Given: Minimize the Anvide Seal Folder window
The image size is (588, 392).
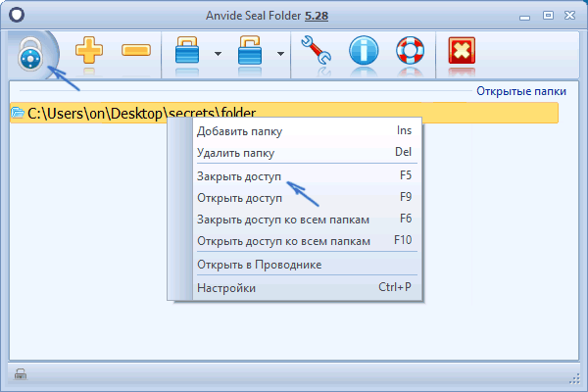Looking at the screenshot, I should [x=524, y=17].
